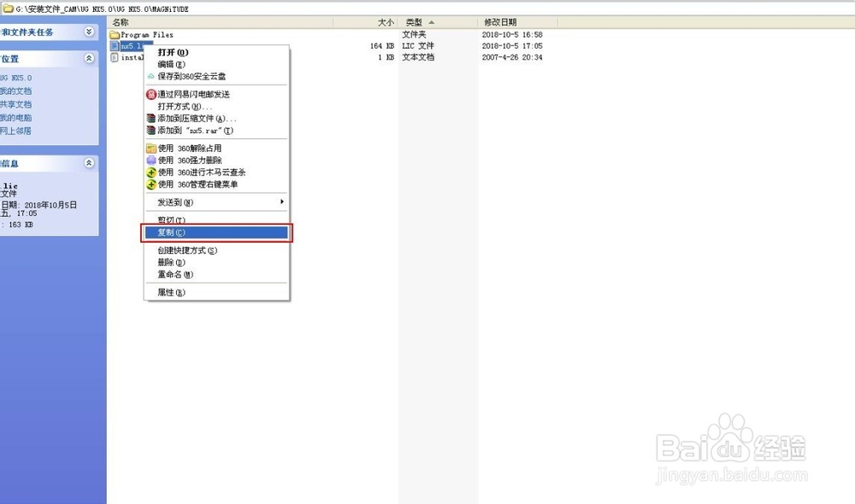Collapse the 其它位置 panel
The height and width of the screenshot is (504, 855).
[x=88, y=59]
